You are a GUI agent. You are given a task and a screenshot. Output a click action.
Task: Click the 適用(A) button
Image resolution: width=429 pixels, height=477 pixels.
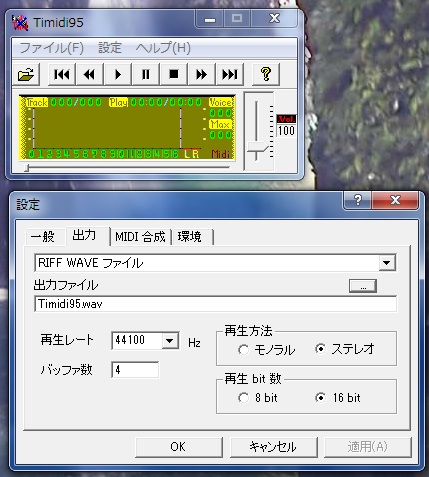368,447
